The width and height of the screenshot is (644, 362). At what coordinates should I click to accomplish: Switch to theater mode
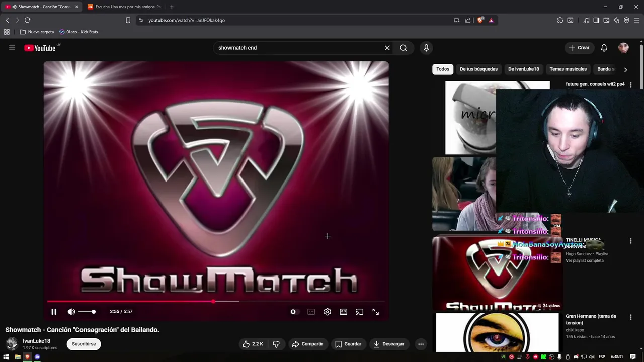click(344, 312)
